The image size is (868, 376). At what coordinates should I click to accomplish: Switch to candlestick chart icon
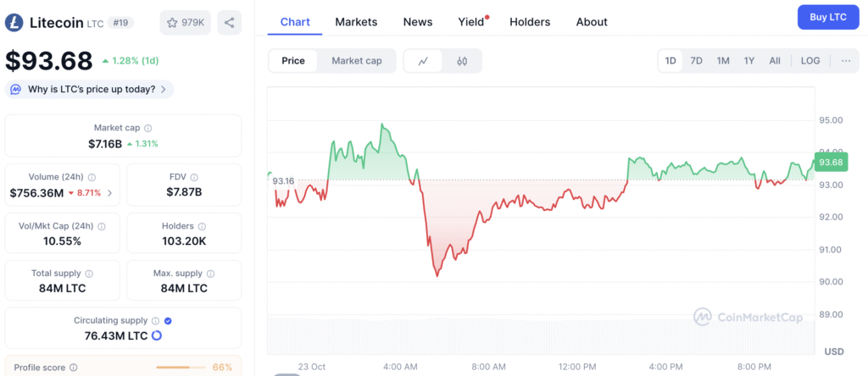(x=462, y=61)
